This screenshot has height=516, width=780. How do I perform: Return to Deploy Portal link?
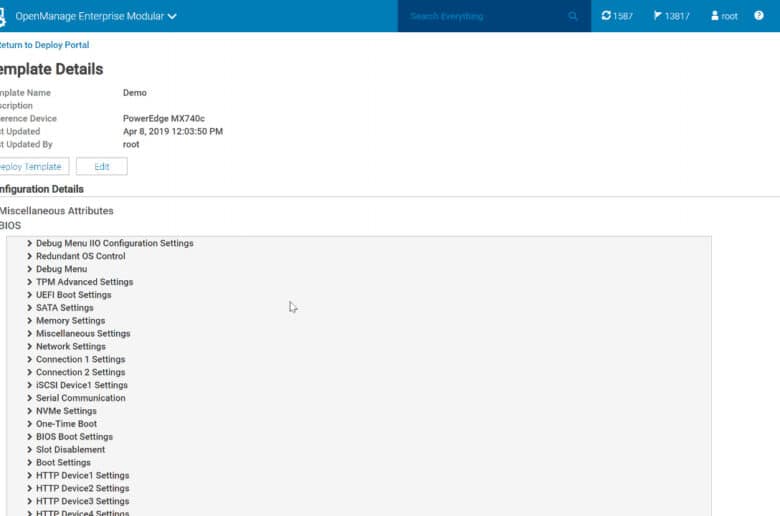coord(44,45)
